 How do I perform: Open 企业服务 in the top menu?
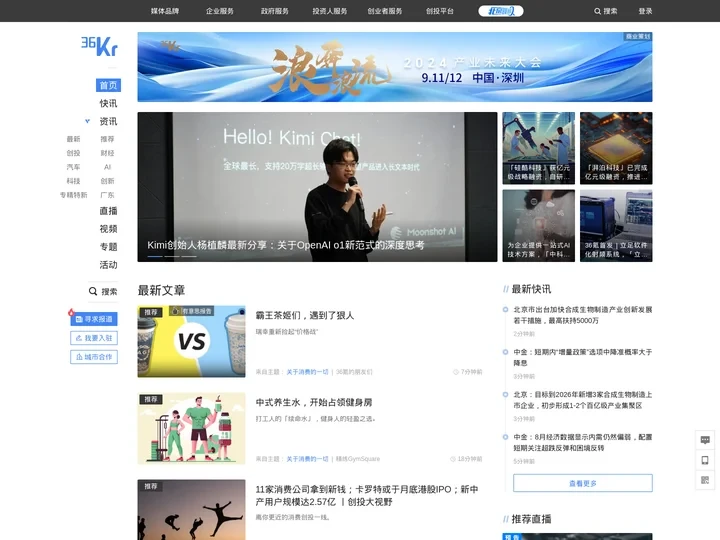[x=219, y=11]
